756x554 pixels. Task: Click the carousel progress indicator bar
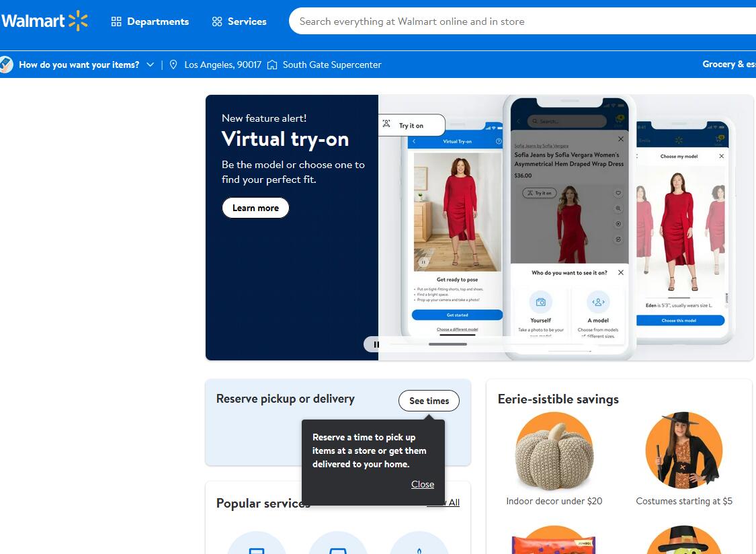(448, 344)
